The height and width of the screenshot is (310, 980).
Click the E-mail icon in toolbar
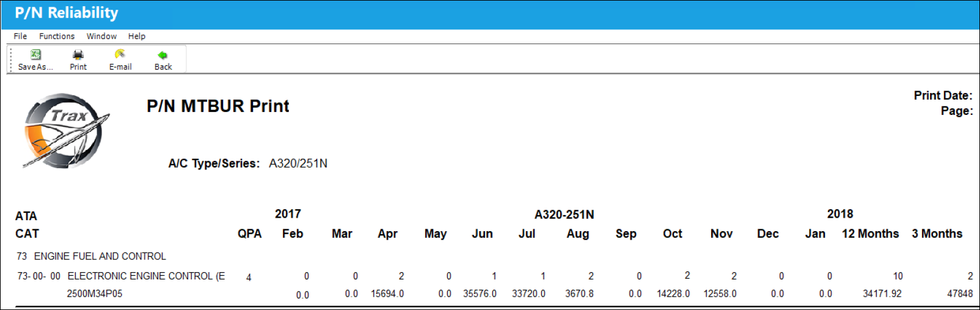(x=120, y=54)
